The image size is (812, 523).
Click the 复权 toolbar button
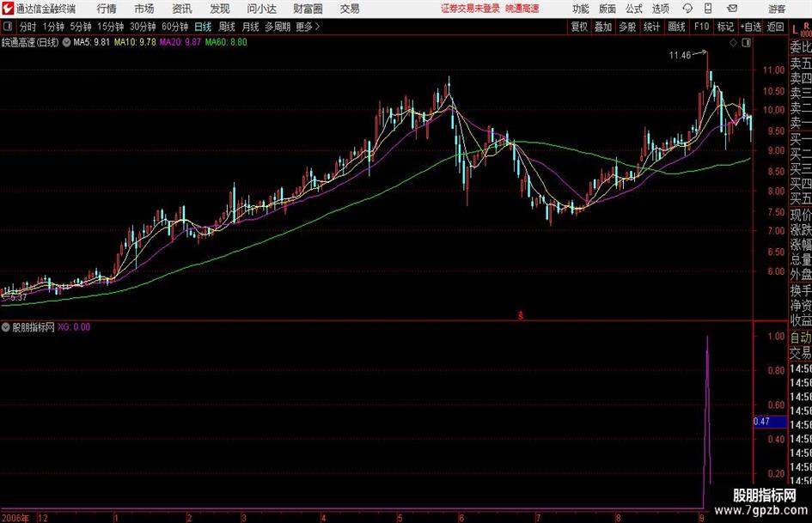[x=579, y=27]
